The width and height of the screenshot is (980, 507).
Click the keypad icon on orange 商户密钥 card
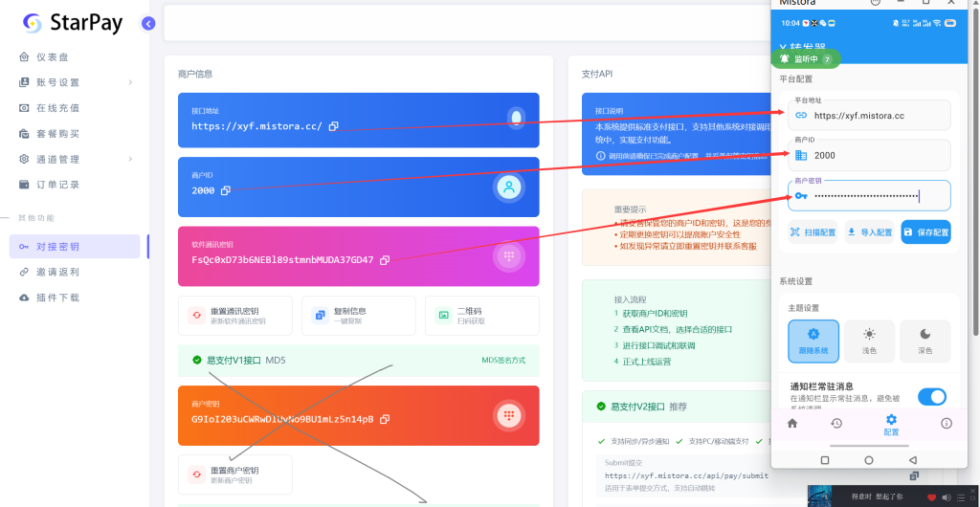pos(509,415)
